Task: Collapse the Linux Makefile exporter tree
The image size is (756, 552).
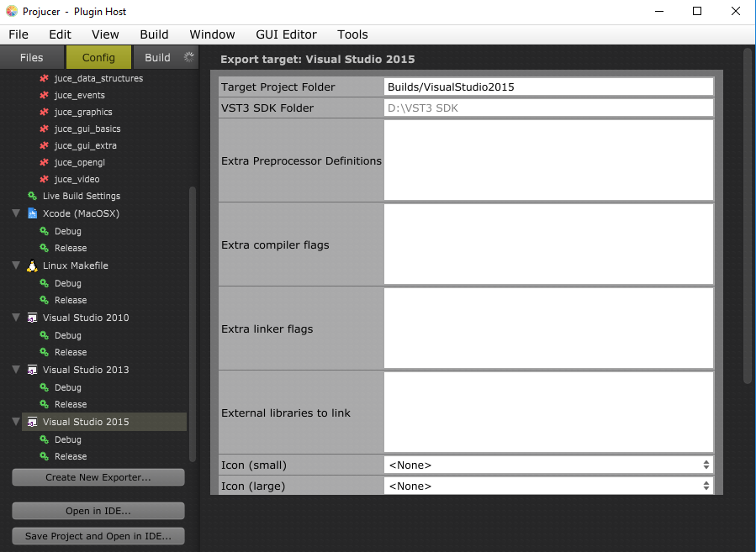Action: pyautogui.click(x=16, y=265)
